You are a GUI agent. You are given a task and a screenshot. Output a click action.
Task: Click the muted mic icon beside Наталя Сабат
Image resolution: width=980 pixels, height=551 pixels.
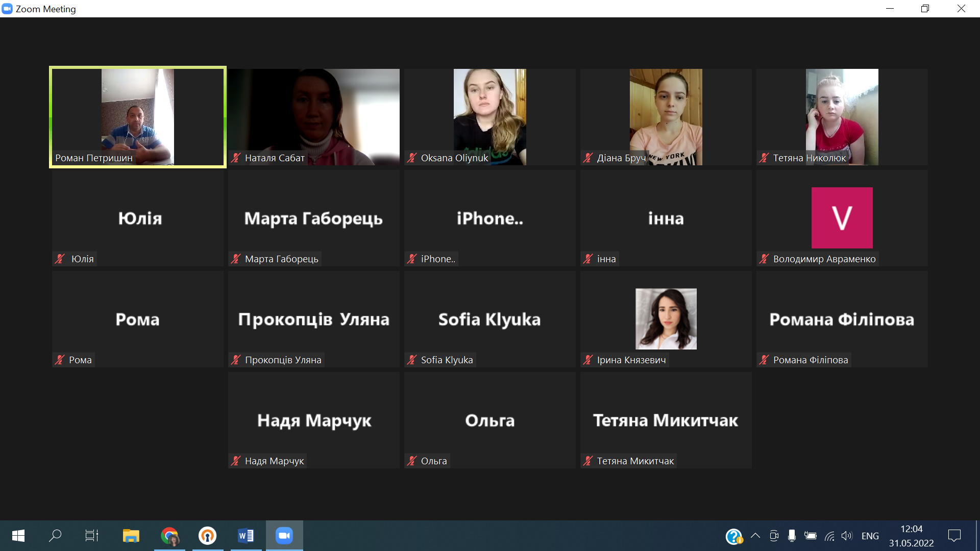click(x=236, y=158)
